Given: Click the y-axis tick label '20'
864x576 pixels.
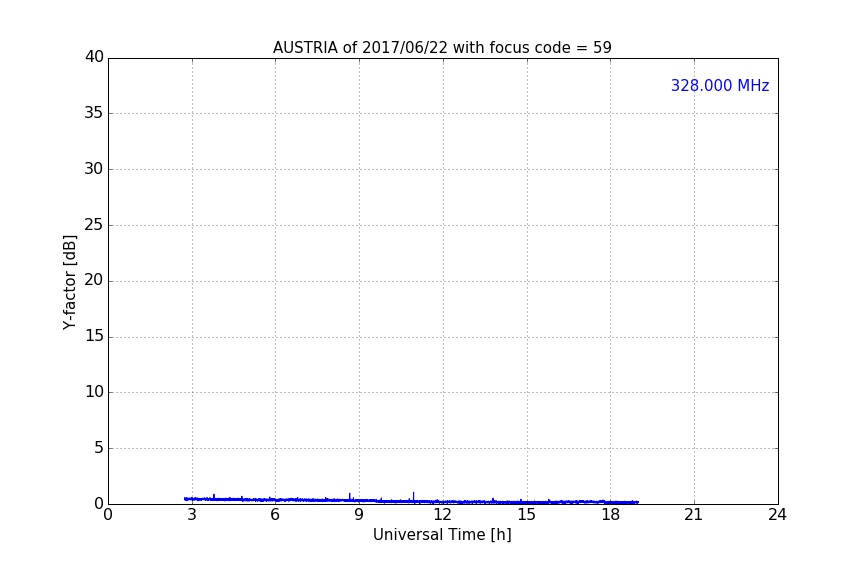Looking at the screenshot, I should 94,280.
